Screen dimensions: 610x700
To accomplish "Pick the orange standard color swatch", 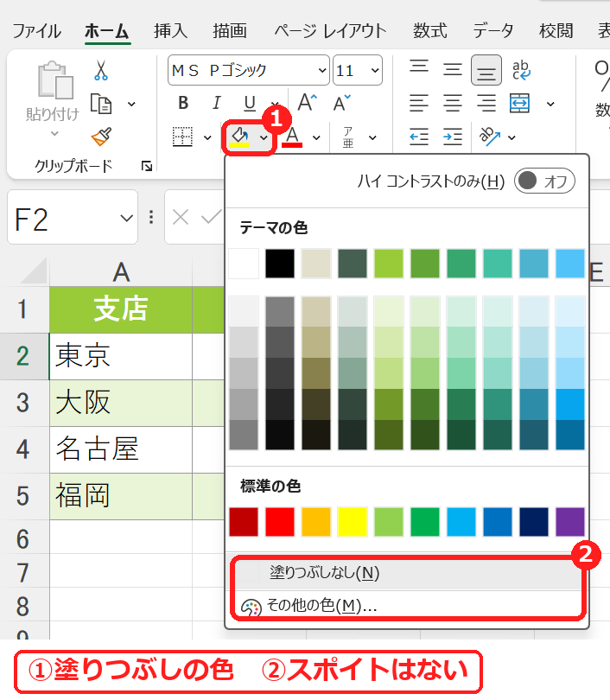I will coord(316,521).
